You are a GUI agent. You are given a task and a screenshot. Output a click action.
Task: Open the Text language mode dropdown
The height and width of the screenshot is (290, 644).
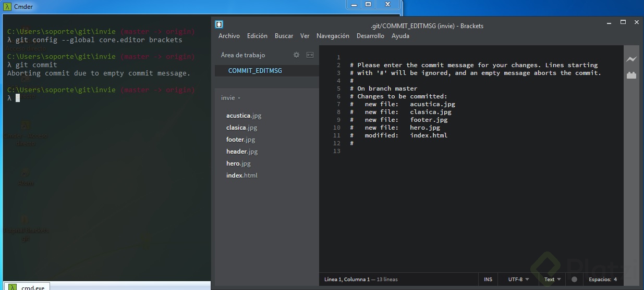coord(553,280)
